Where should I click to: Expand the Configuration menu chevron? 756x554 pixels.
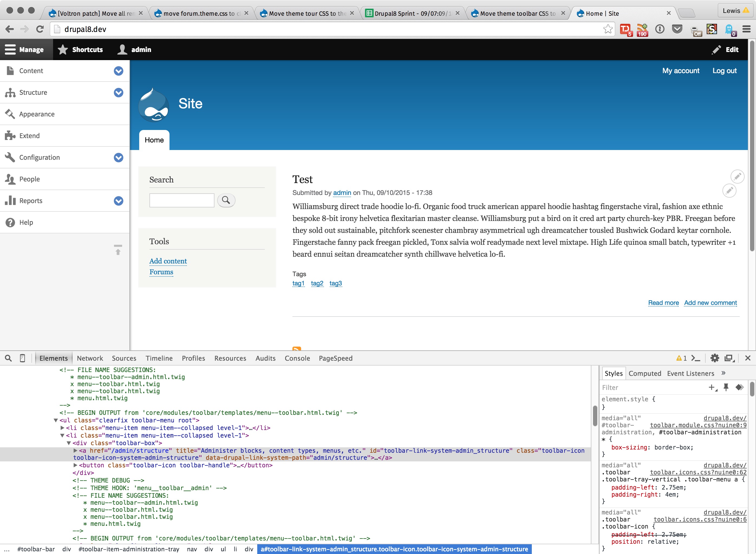pos(118,157)
